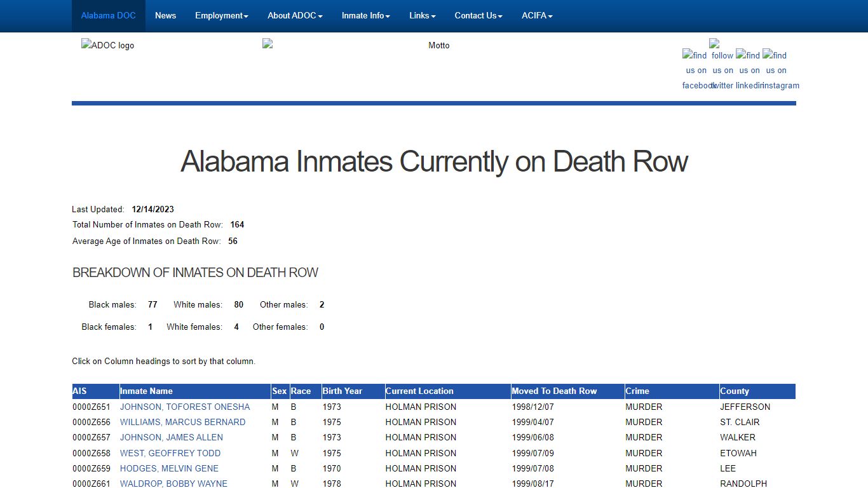This screenshot has width=868, height=488.
Task: Sort table by Crime column
Action: click(637, 391)
